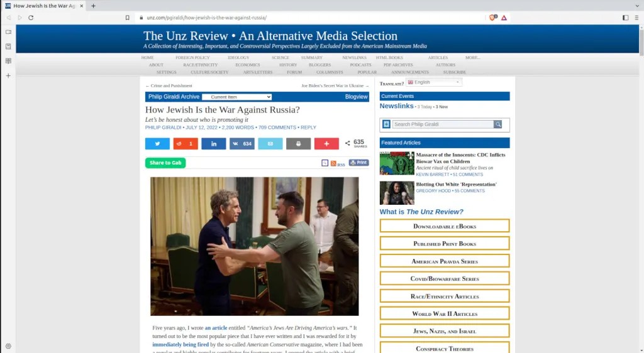Click the Share to Gab button
The height and width of the screenshot is (353, 644).
(165, 163)
